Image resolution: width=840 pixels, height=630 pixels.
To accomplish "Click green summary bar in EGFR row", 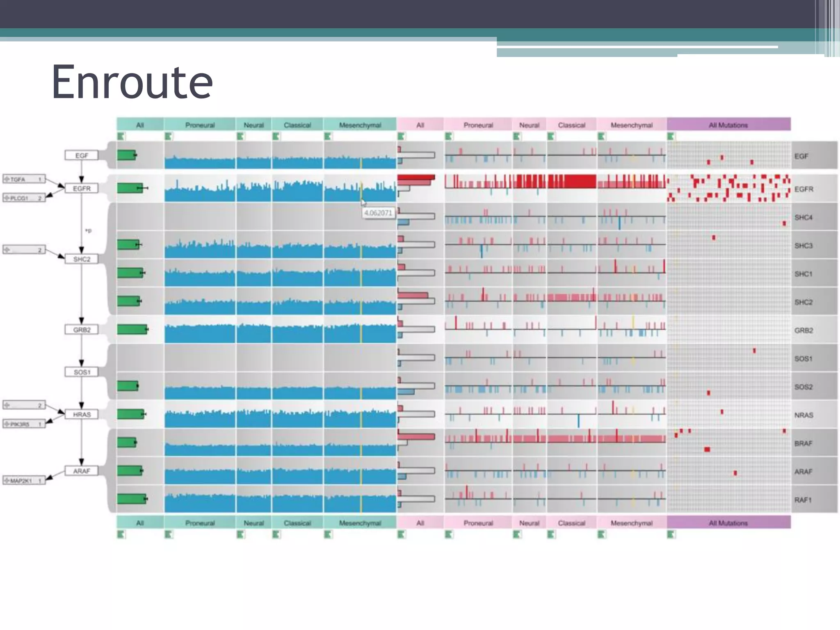I will [x=130, y=188].
